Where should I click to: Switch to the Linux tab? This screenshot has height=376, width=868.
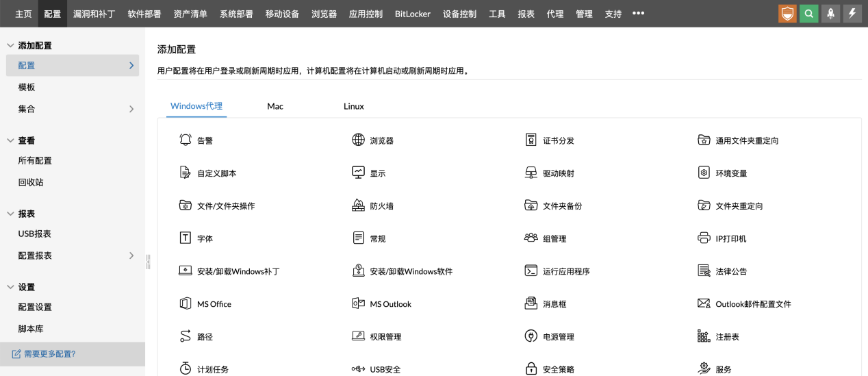(x=353, y=106)
